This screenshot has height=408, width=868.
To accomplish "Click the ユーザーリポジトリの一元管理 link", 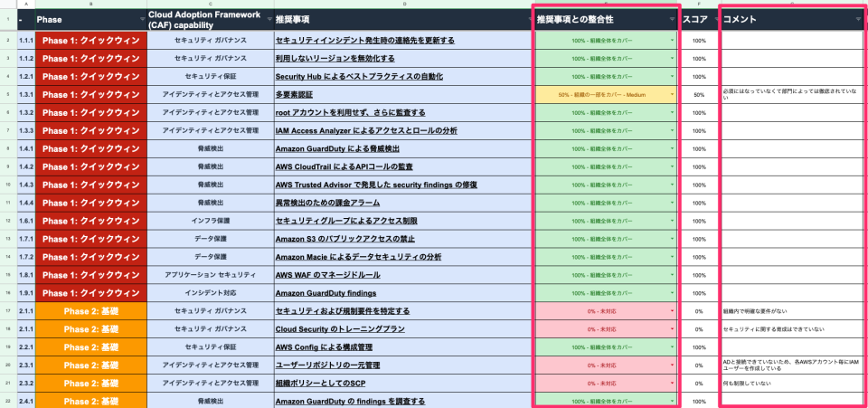I will click(x=325, y=365).
